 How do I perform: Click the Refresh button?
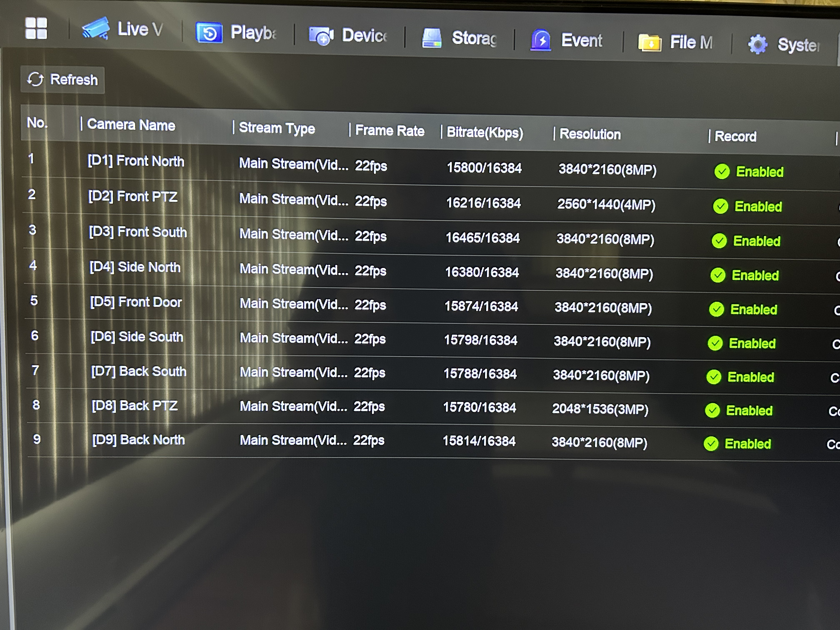tap(63, 80)
